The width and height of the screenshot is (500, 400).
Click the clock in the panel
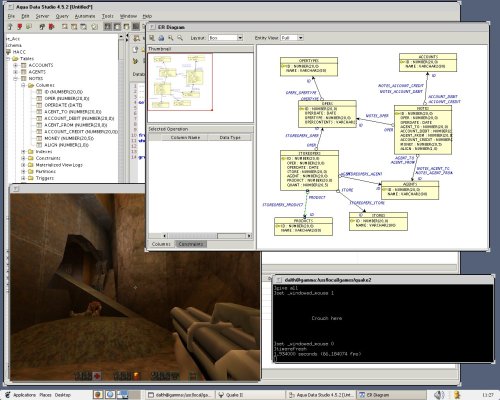(x=488, y=395)
